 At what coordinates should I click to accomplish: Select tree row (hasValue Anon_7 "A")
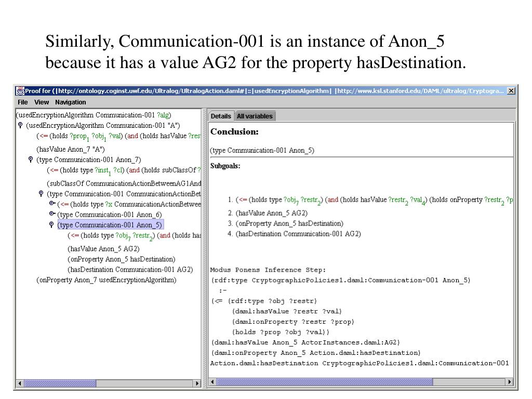(x=71, y=149)
